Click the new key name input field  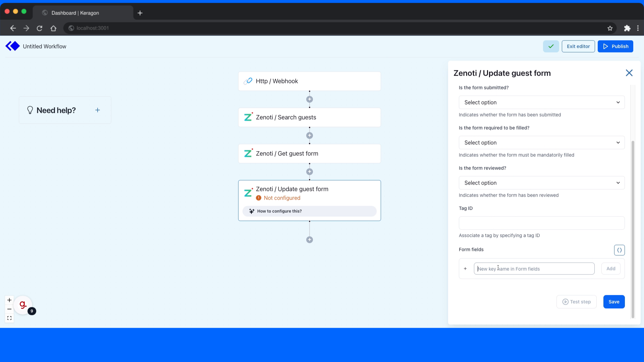coord(534,268)
